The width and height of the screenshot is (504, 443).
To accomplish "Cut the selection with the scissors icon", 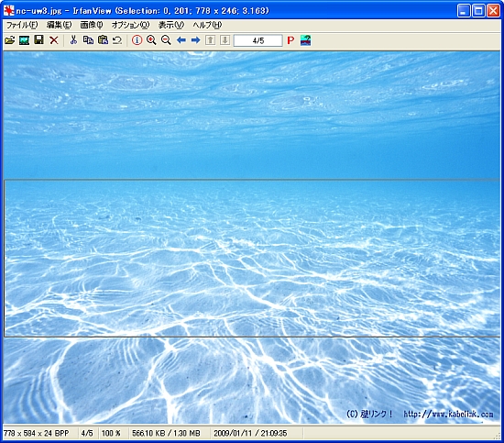I will coord(73,40).
